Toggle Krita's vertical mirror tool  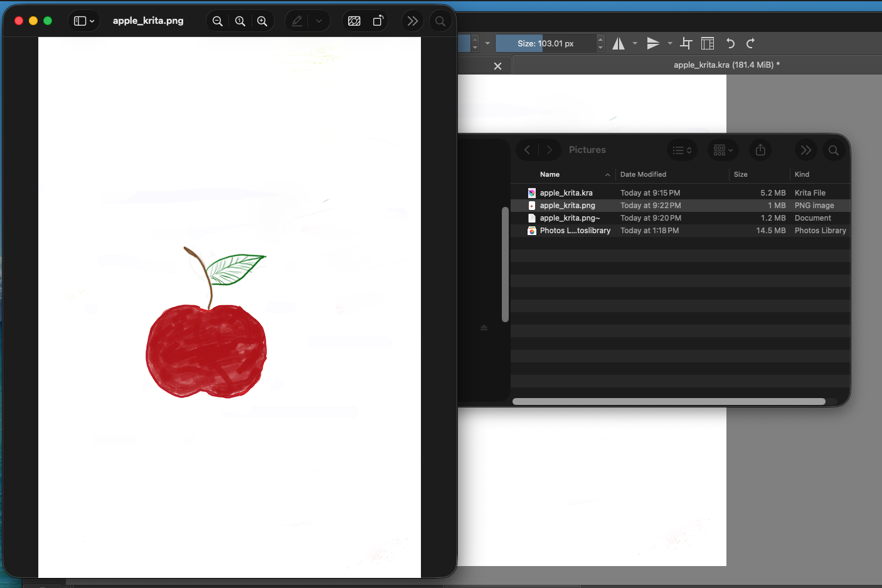click(654, 43)
